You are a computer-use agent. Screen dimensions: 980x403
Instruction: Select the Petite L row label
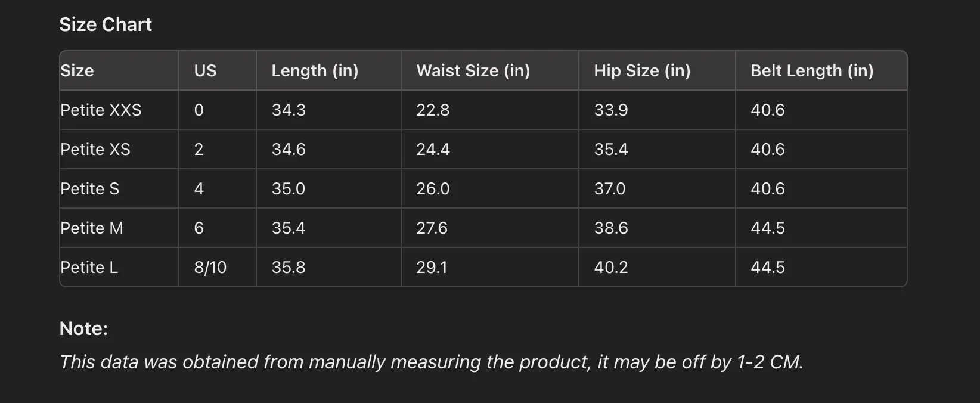click(89, 267)
